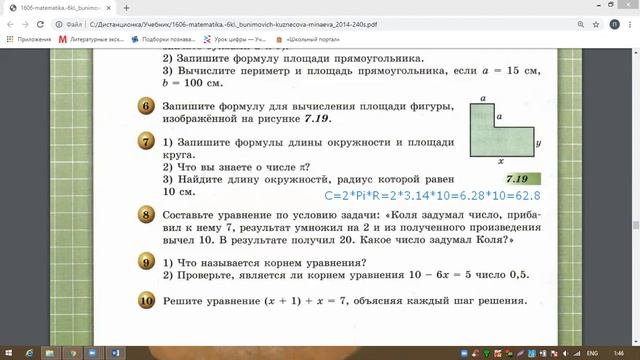Click exercise number 9 badge
Screen dimensions: 640x360
[x=146, y=262]
